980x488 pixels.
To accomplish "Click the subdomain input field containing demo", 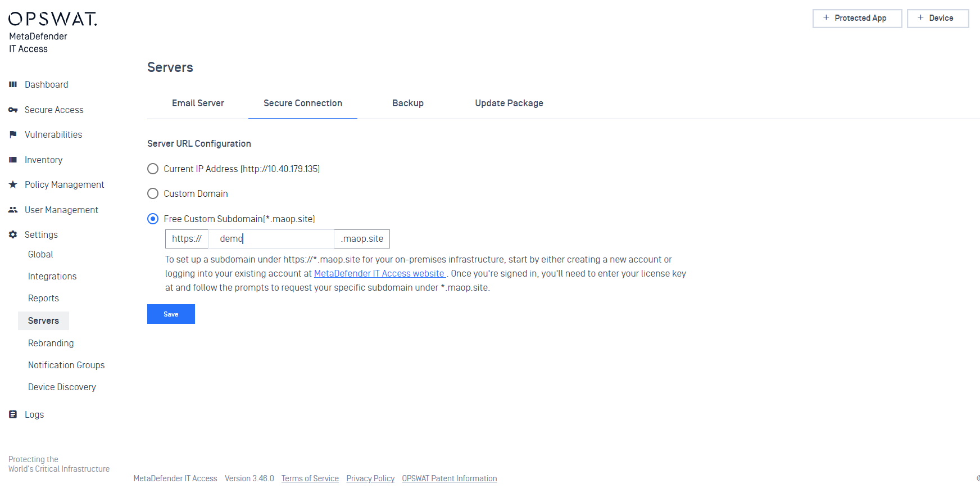I will click(271, 238).
